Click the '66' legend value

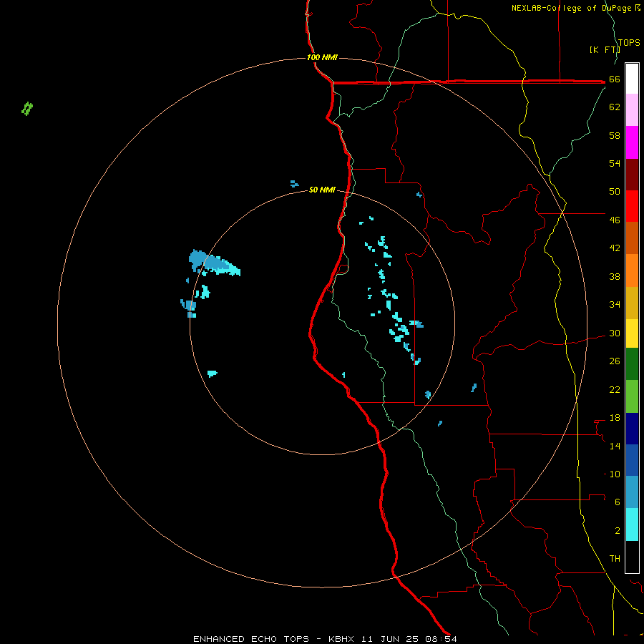click(615, 79)
